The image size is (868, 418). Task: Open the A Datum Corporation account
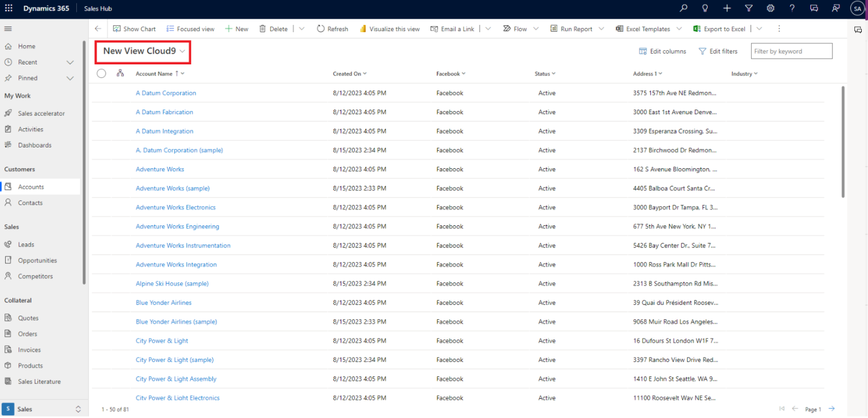coord(166,93)
